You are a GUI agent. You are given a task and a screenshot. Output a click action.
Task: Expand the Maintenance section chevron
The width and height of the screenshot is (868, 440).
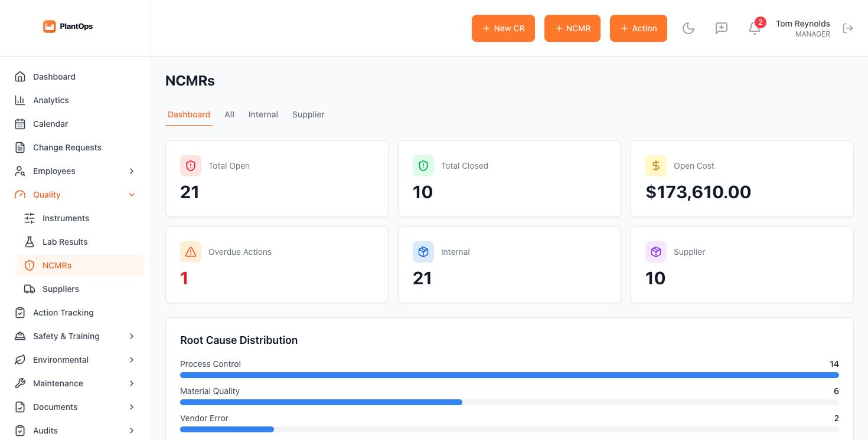tap(132, 383)
